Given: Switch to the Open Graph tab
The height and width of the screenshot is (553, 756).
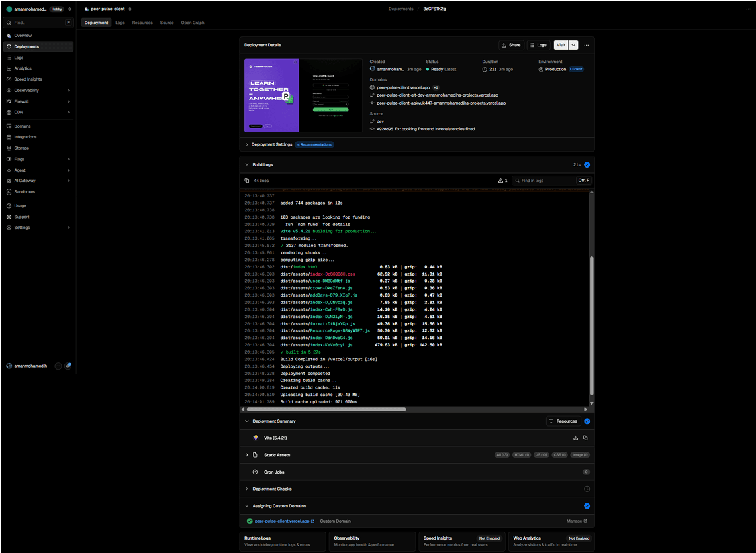Looking at the screenshot, I should coord(193,23).
